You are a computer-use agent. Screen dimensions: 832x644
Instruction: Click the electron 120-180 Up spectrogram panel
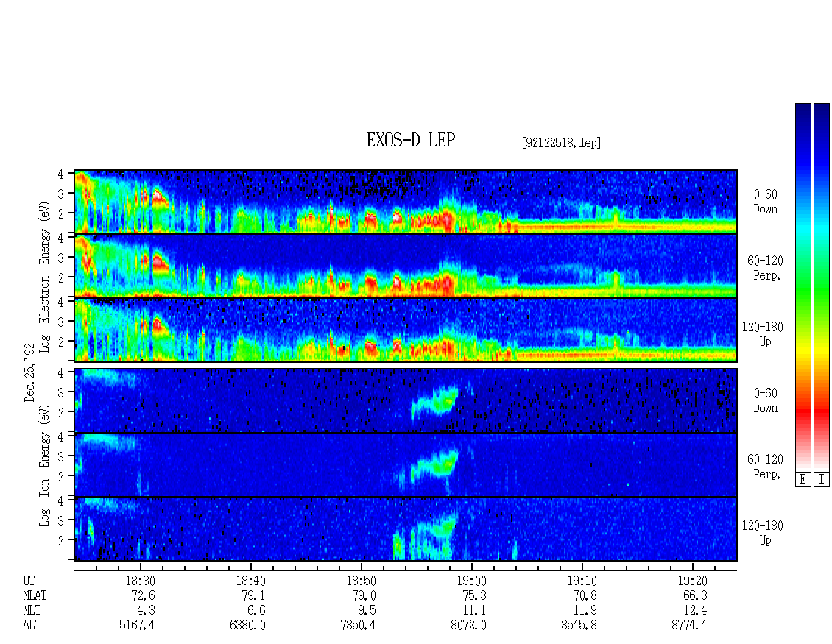[406, 330]
